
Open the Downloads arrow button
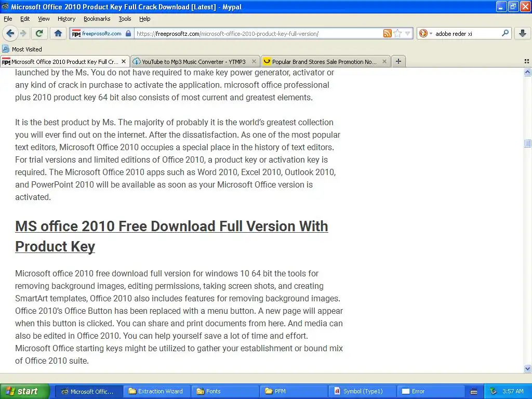tap(523, 33)
